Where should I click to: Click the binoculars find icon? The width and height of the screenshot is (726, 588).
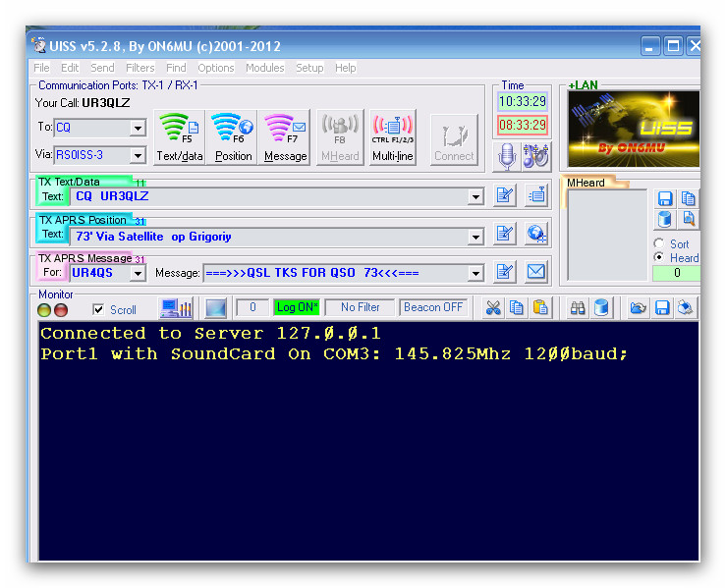pyautogui.click(x=578, y=308)
